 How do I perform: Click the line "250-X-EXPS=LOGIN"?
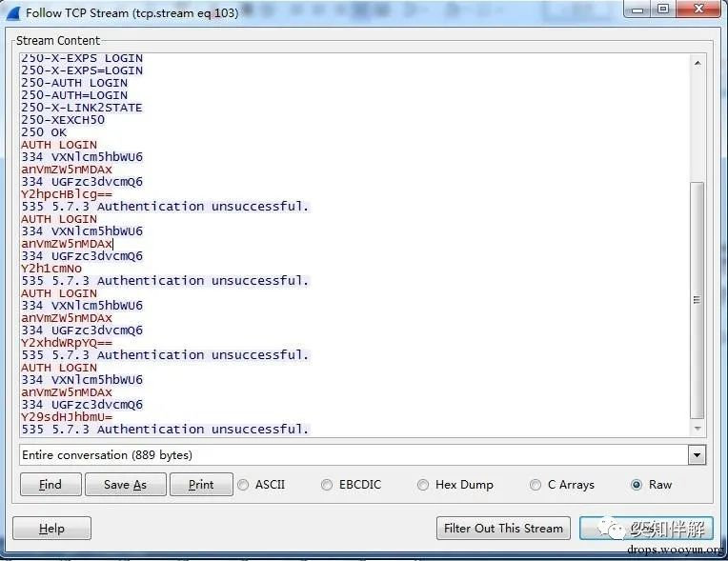82,70
